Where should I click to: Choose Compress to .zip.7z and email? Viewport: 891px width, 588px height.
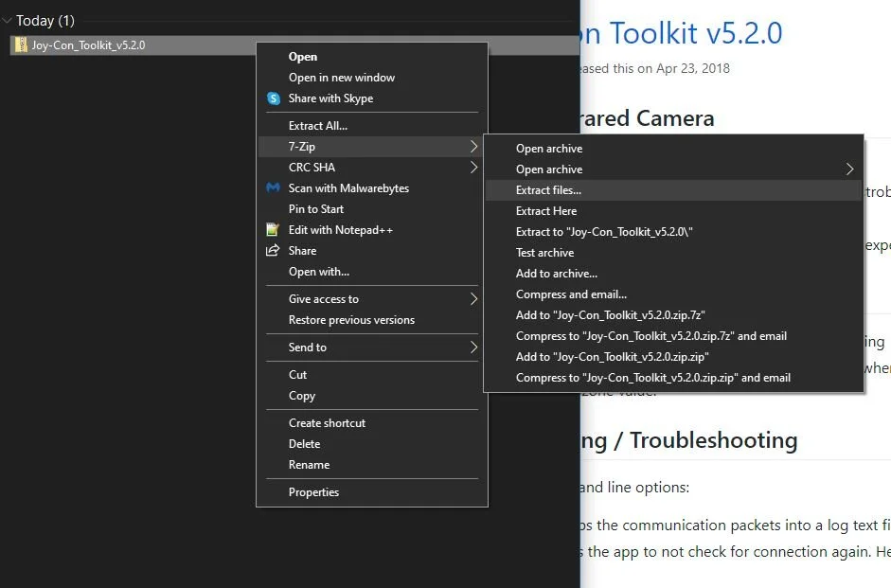673,336
